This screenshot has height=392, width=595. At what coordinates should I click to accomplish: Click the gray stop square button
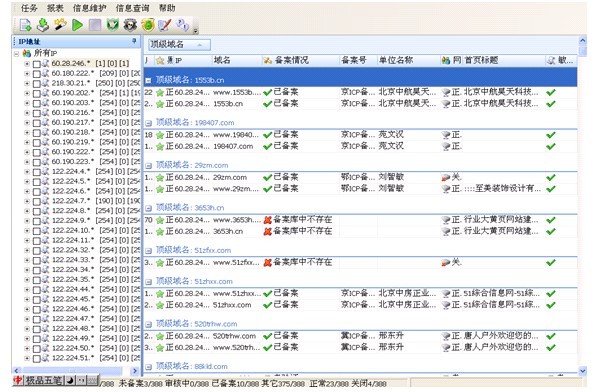(95, 25)
